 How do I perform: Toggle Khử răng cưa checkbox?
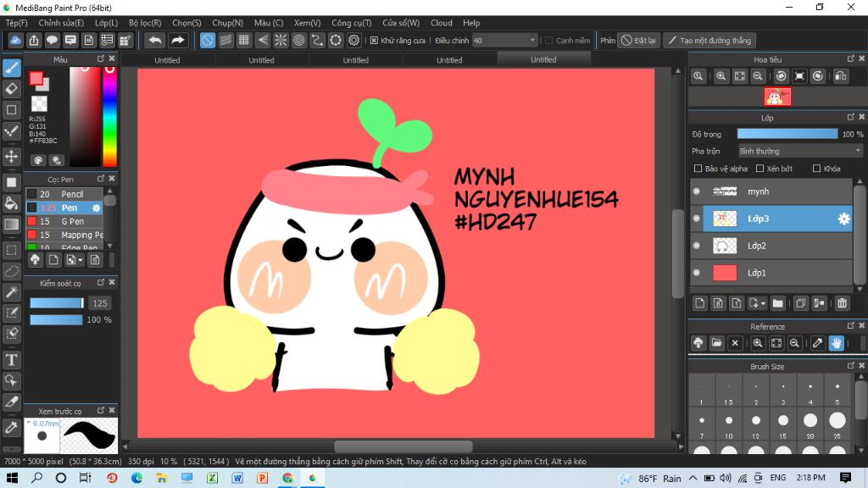click(374, 41)
